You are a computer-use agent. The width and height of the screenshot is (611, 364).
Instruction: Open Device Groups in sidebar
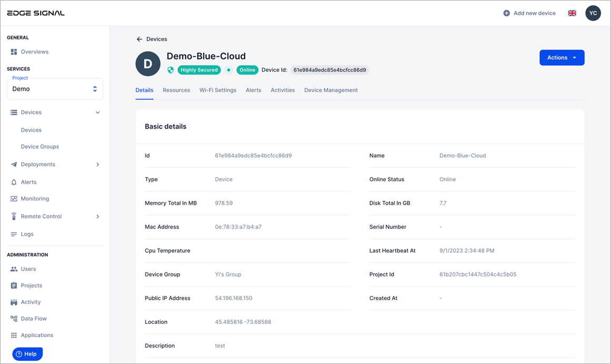[40, 146]
